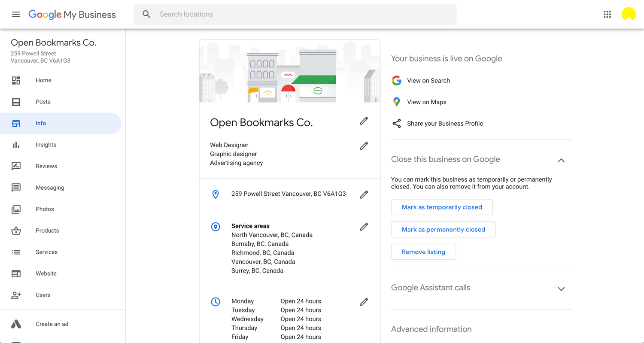Screen dimensions: 644x343
Task: Collapse Close this business on Google
Action: (x=561, y=160)
